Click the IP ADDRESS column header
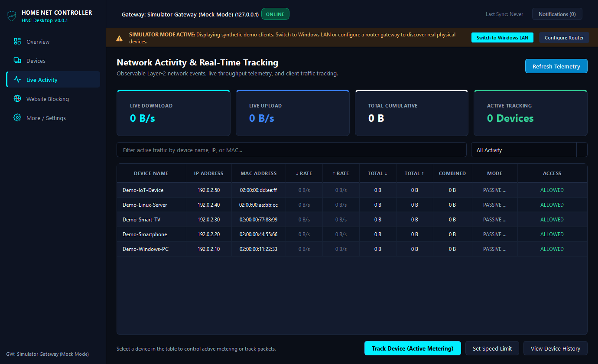598x364 pixels. tap(209, 173)
